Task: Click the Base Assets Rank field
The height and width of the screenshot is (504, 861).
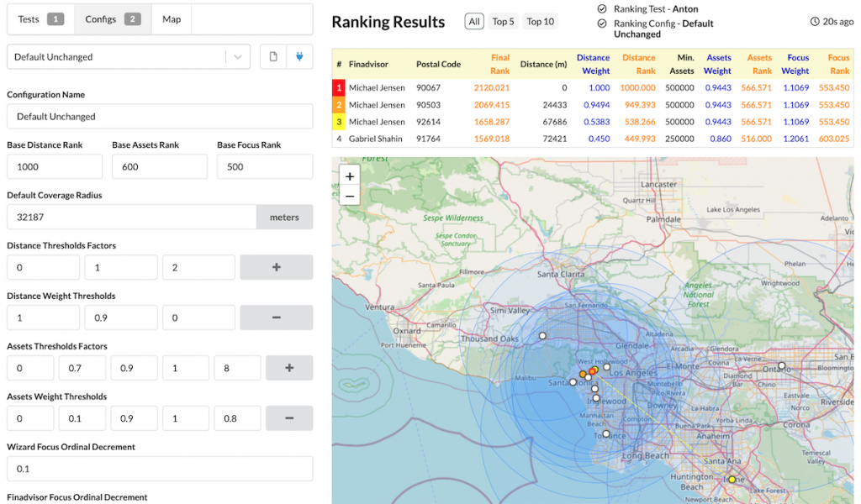Action: [160, 166]
